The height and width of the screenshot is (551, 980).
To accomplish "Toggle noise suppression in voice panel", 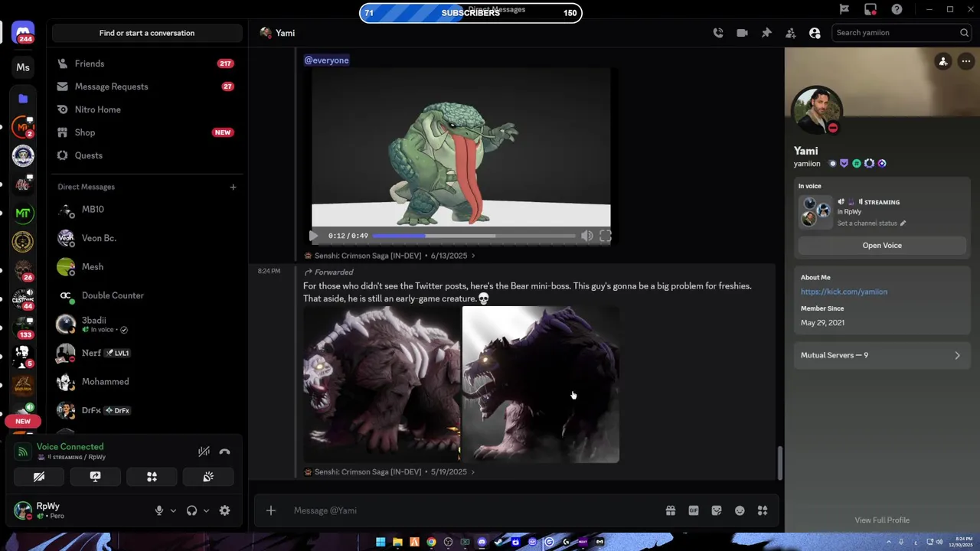I will 204,452.
